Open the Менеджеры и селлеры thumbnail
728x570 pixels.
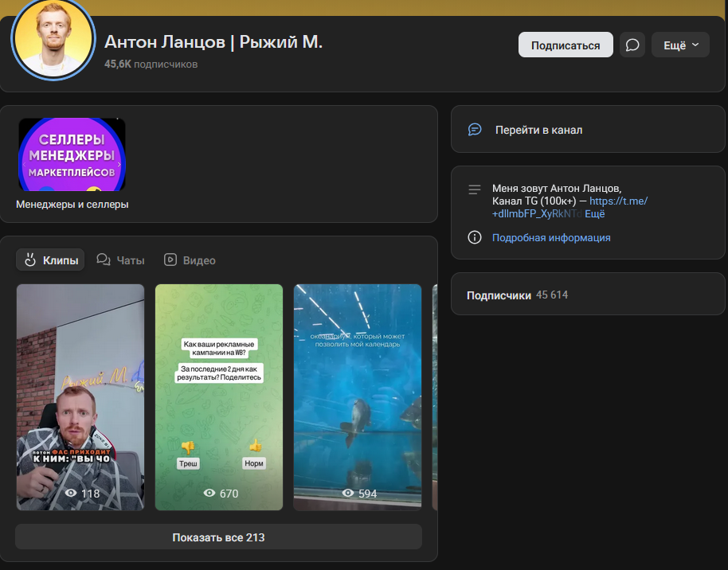(72, 154)
